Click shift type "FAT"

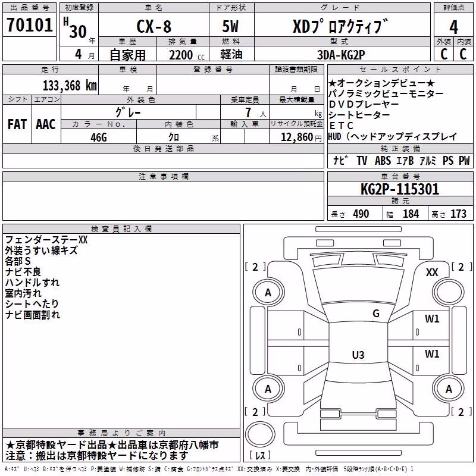click(17, 124)
